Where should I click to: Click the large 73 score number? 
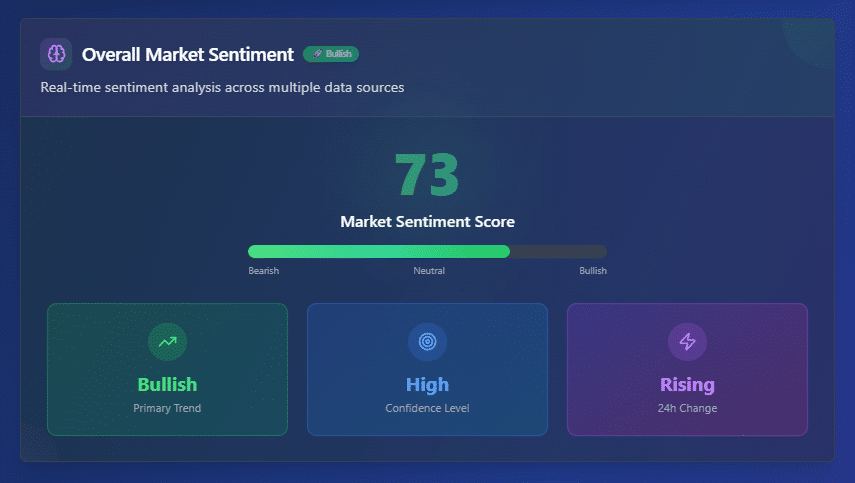click(x=427, y=175)
